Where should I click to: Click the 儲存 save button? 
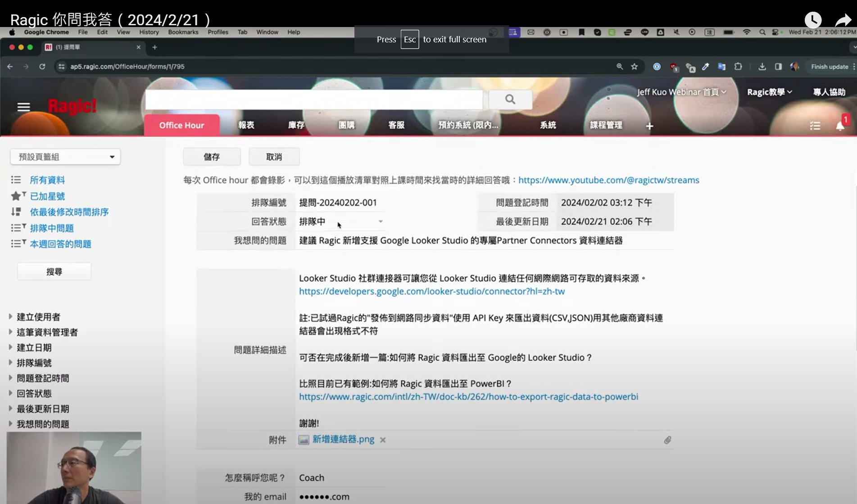[212, 157]
